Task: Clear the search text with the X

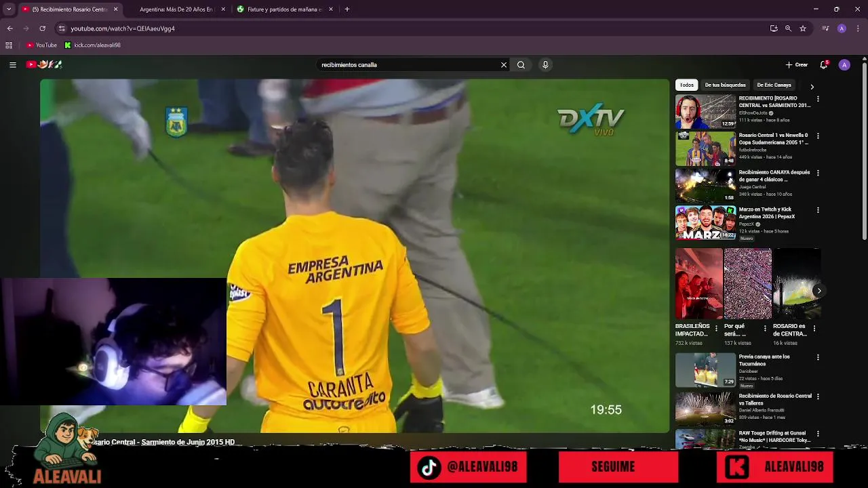Action: [504, 65]
